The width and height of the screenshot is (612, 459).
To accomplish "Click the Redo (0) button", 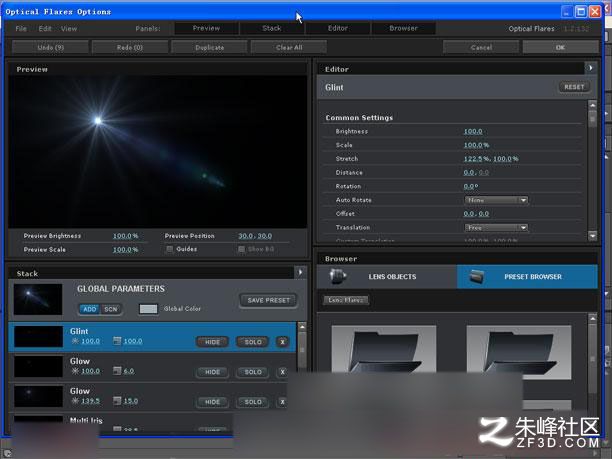I will coord(130,47).
